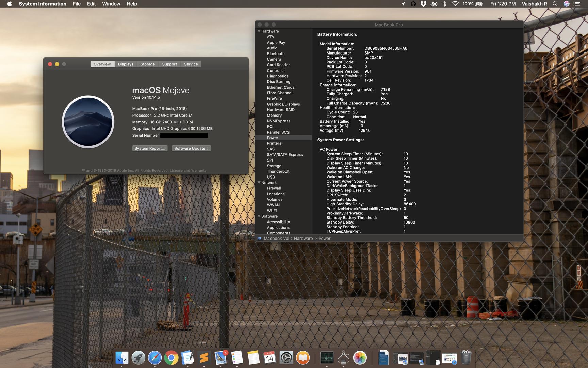Select Graphics/Displays in Hardware list
The width and height of the screenshot is (588, 368).
click(x=283, y=104)
